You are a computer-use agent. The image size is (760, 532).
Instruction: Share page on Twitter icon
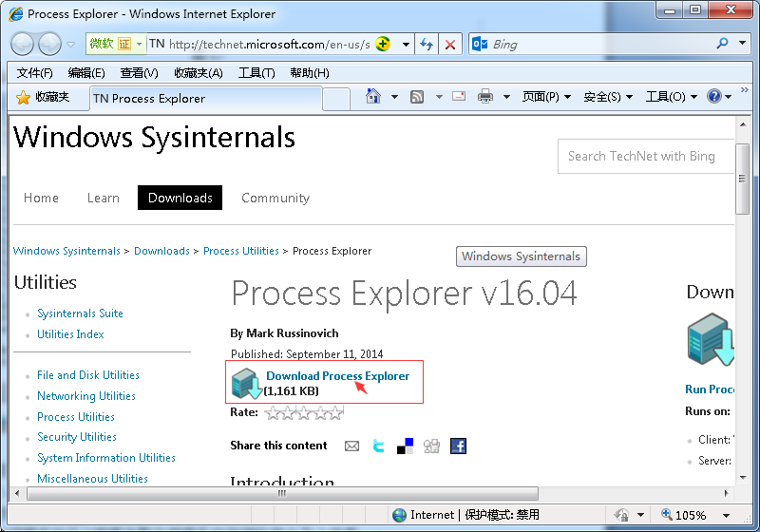click(x=379, y=446)
